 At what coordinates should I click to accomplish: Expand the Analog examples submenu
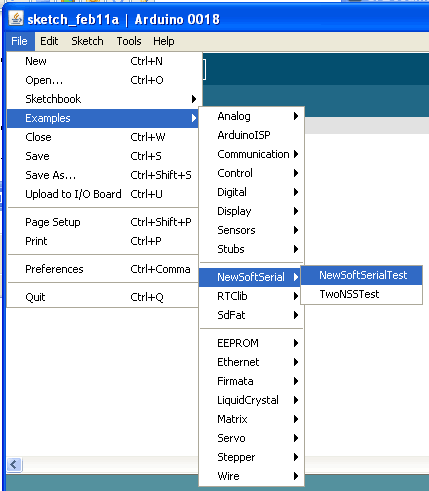pos(252,116)
